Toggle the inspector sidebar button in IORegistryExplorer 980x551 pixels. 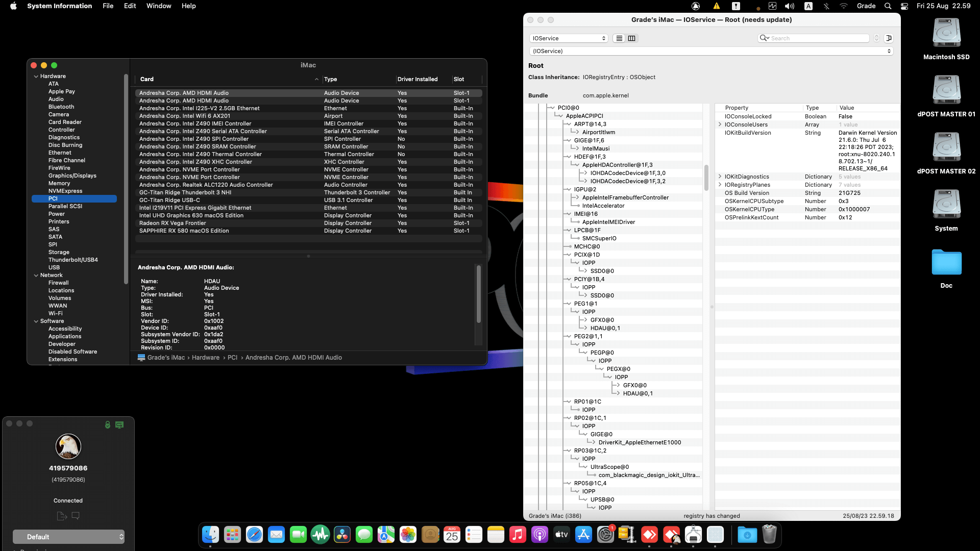click(889, 38)
